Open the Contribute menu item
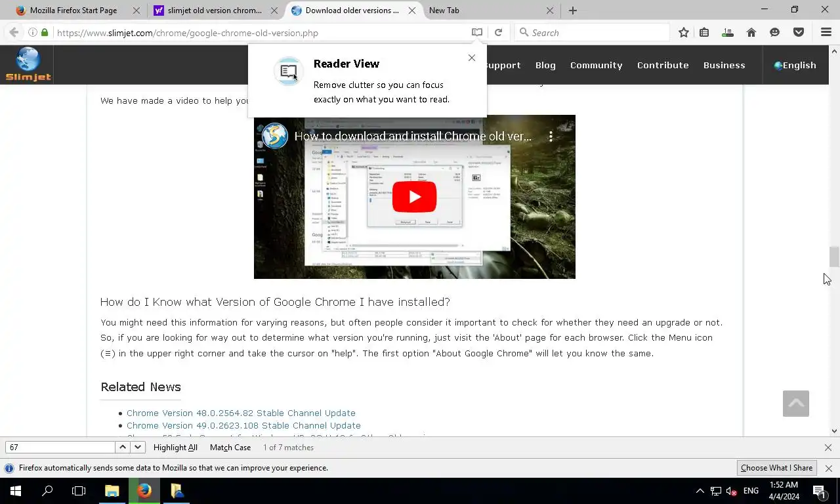Screen dimensions: 840x504 click(x=663, y=65)
